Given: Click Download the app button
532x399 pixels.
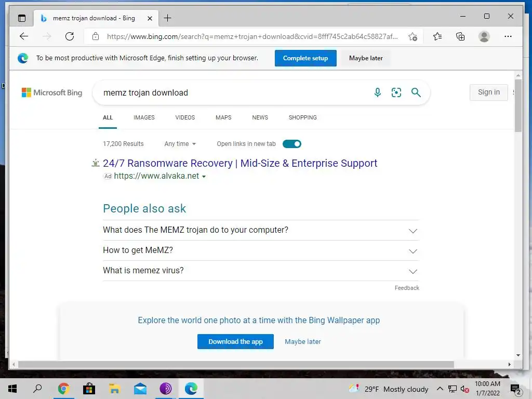Looking at the screenshot, I should [x=235, y=342].
